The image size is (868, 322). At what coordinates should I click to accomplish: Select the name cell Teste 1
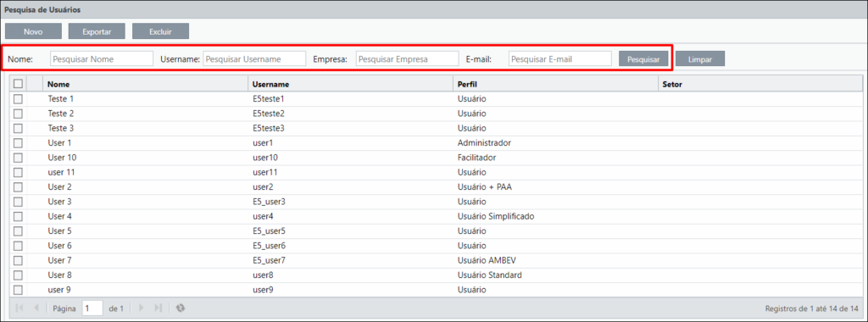click(61, 99)
